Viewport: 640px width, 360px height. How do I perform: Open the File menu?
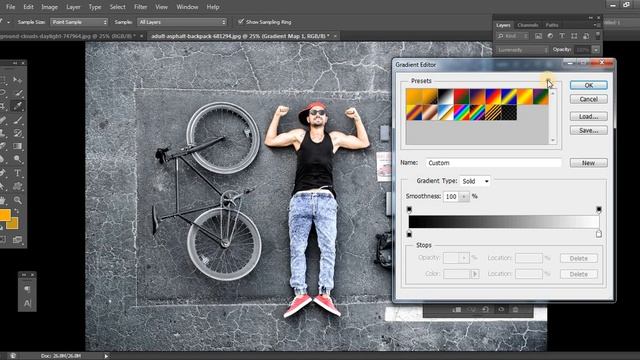(x=11, y=7)
